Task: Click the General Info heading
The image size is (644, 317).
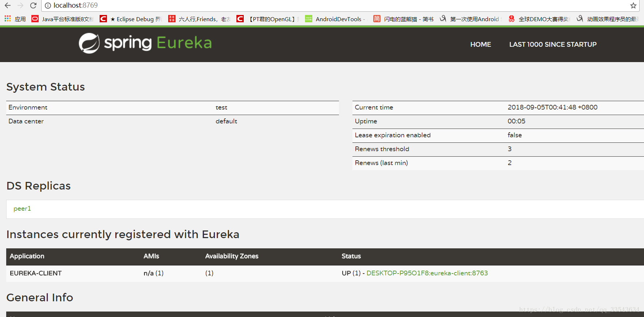Action: tap(40, 298)
